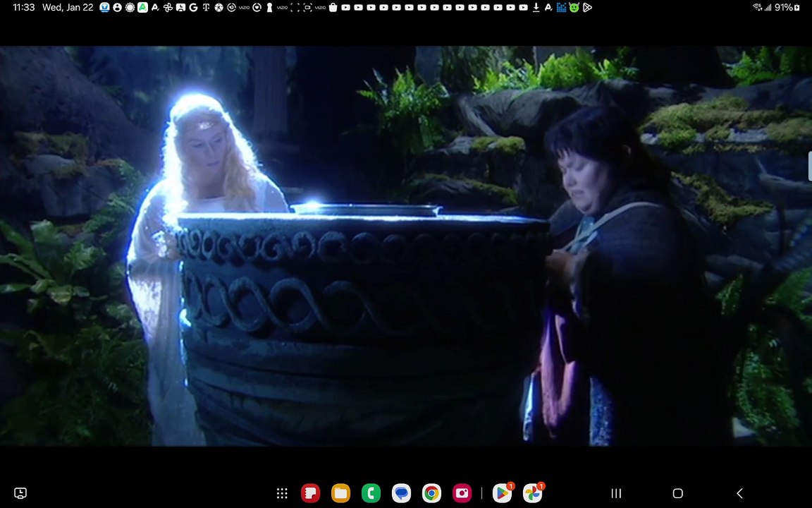Open the all-apps grid in the taskbar

point(282,493)
